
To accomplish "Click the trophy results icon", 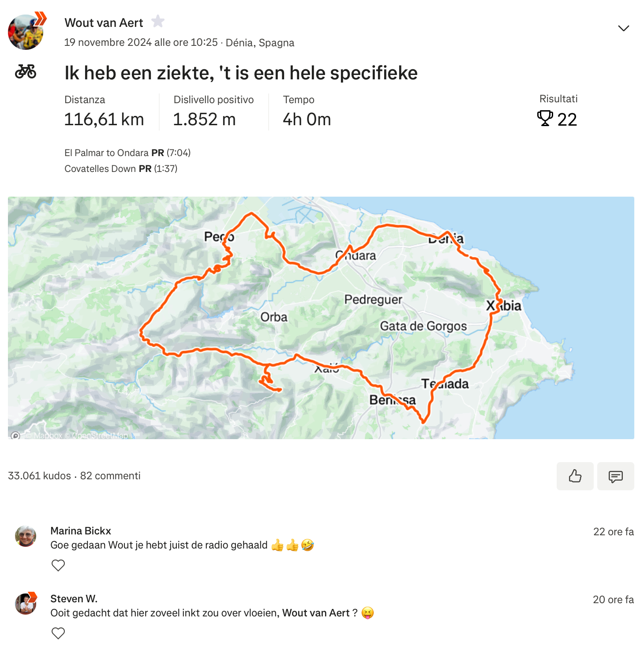I will [x=545, y=118].
